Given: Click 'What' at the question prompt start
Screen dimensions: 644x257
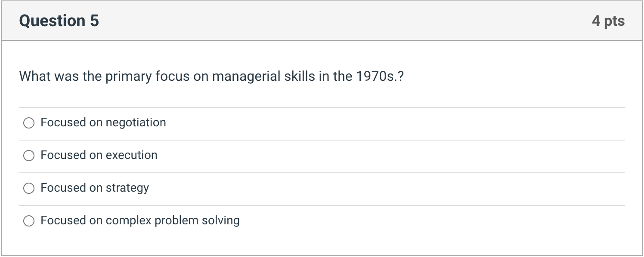Looking at the screenshot, I should pyautogui.click(x=35, y=76).
